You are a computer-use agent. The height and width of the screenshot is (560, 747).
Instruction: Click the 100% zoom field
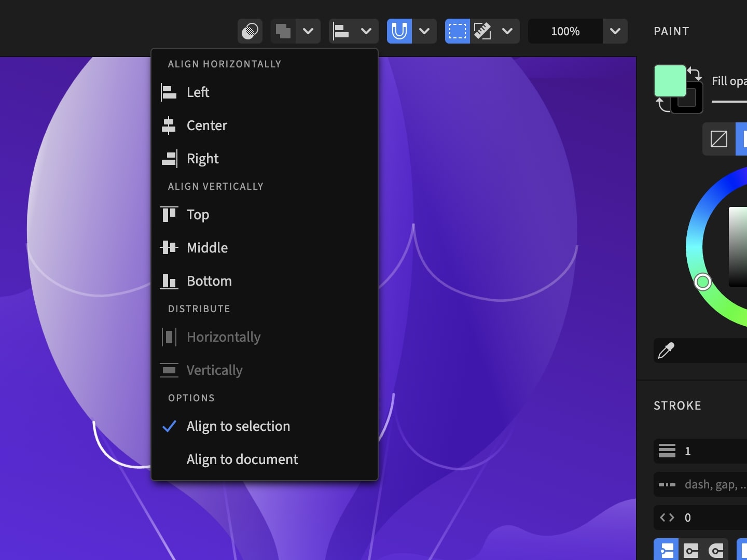pyautogui.click(x=565, y=31)
